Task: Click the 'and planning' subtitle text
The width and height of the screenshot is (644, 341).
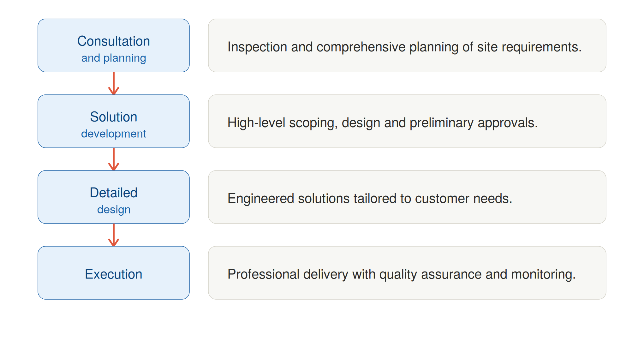Action: [x=114, y=58]
